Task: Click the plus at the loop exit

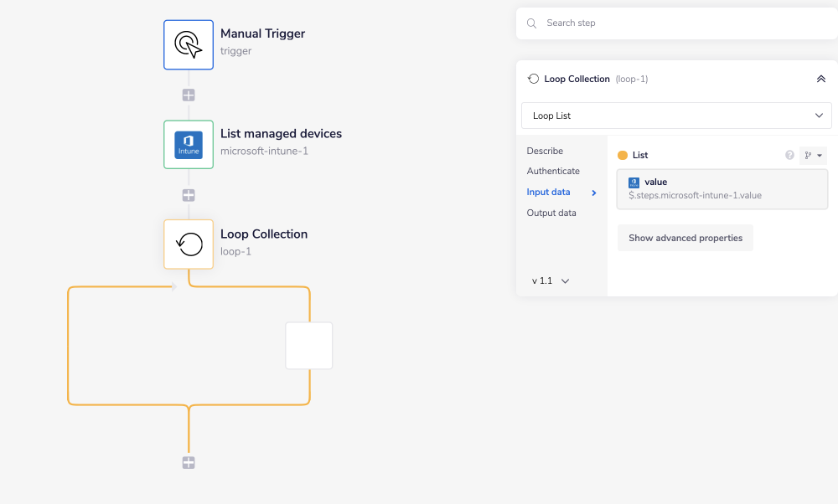Action: [x=188, y=461]
